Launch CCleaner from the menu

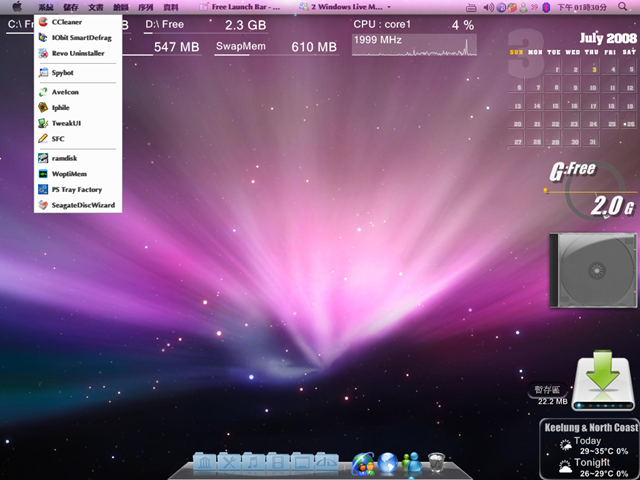tap(78, 22)
